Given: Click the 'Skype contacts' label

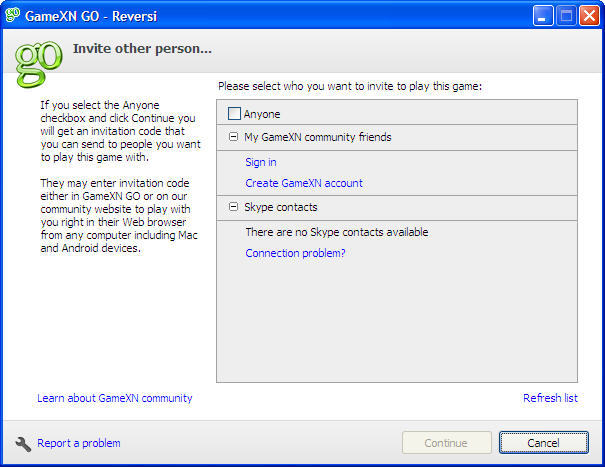Looking at the screenshot, I should [281, 207].
